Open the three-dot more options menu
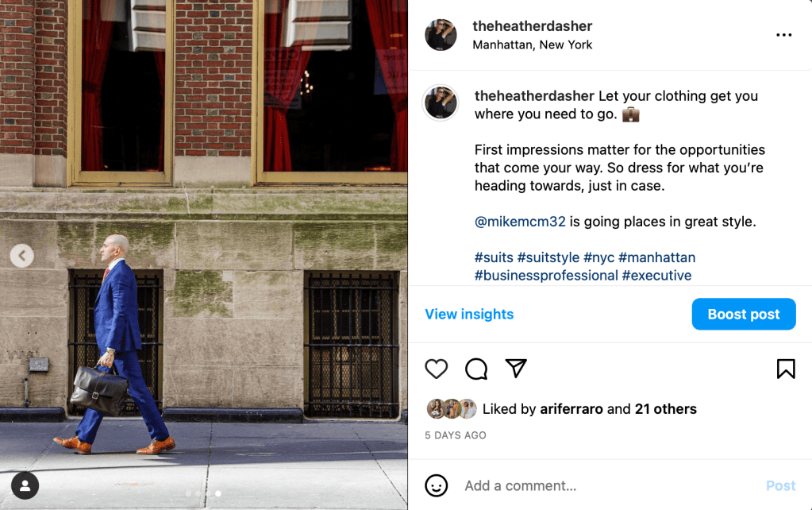 coord(783,35)
